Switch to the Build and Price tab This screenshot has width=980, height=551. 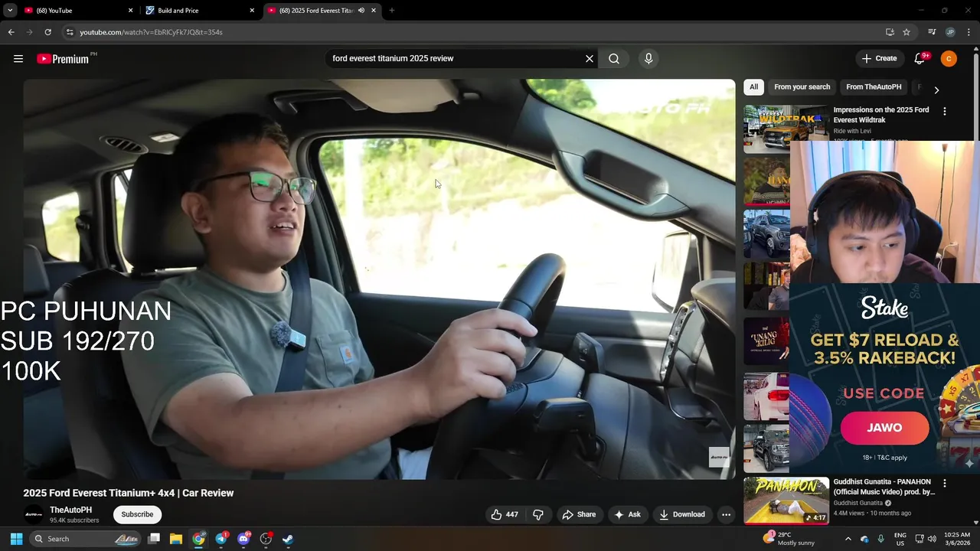pyautogui.click(x=199, y=11)
